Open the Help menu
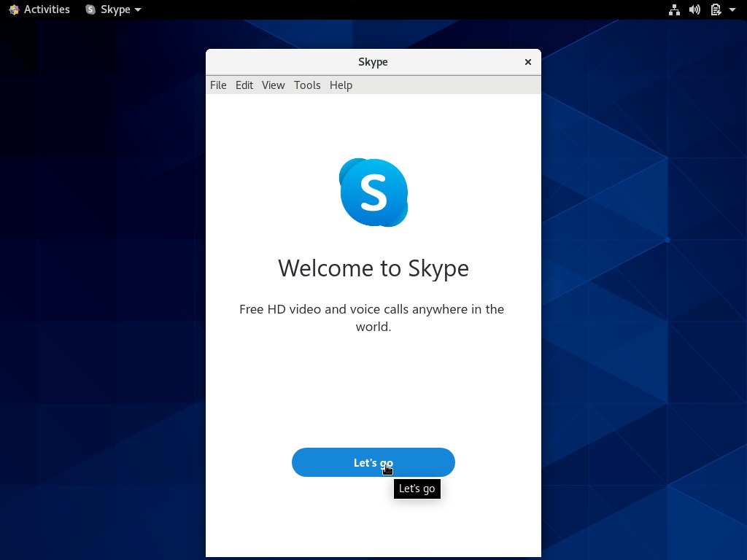 pos(341,85)
